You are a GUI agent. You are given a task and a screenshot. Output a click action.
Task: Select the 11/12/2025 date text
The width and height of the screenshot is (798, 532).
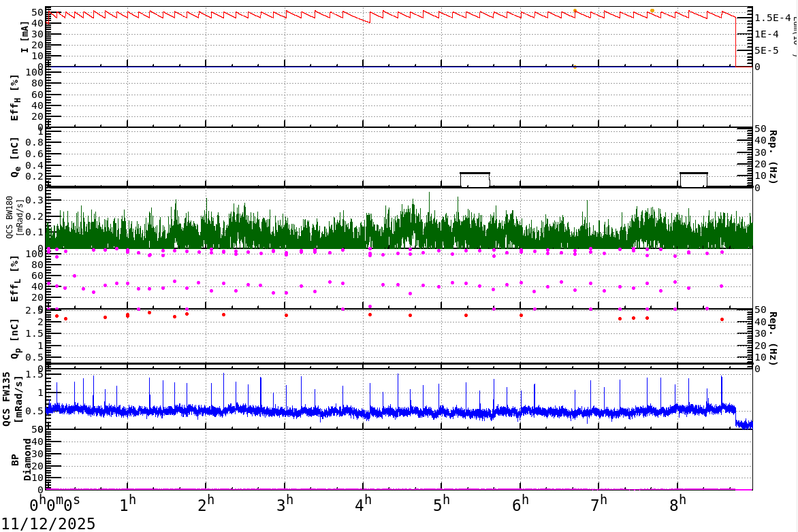(48, 523)
